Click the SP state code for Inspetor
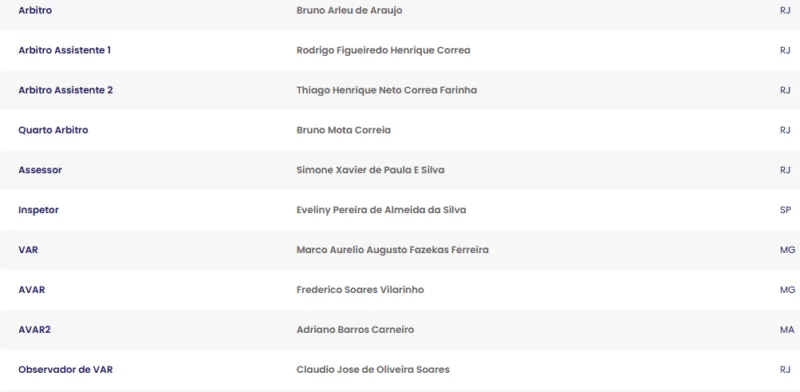This screenshot has height=392, width=800. 785,210
